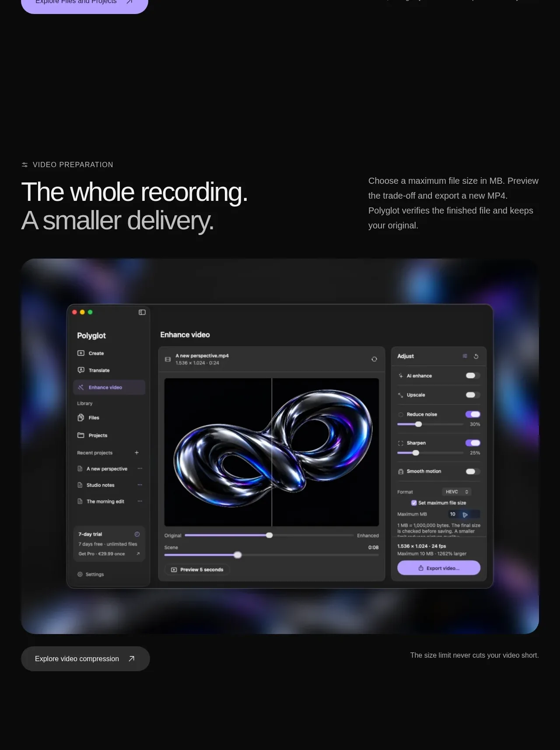
Task: Open more options for Studio notes project
Action: (140, 485)
